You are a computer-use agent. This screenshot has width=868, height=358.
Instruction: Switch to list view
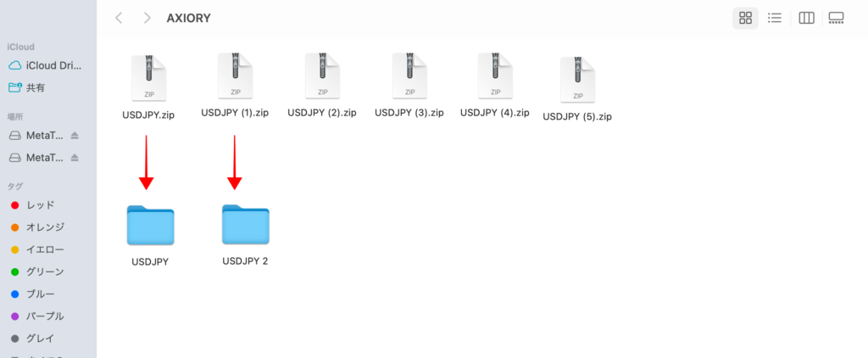pos(775,19)
